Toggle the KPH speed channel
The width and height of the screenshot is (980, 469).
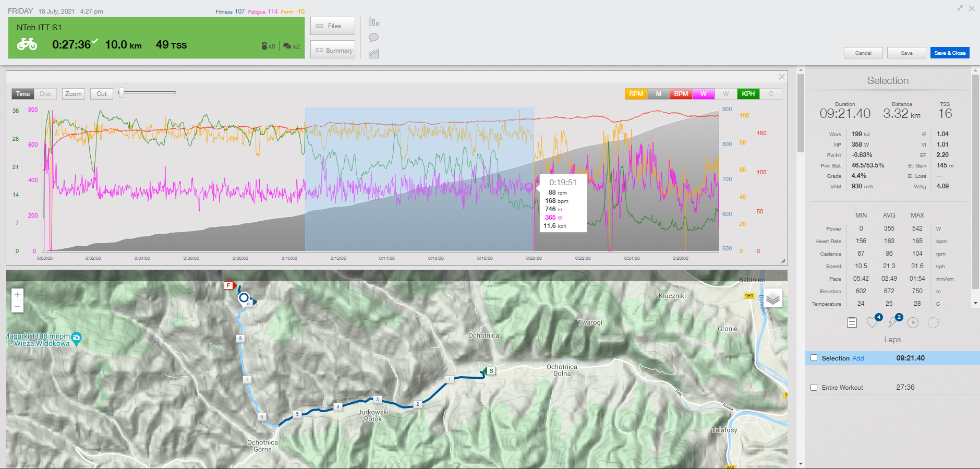[748, 94]
